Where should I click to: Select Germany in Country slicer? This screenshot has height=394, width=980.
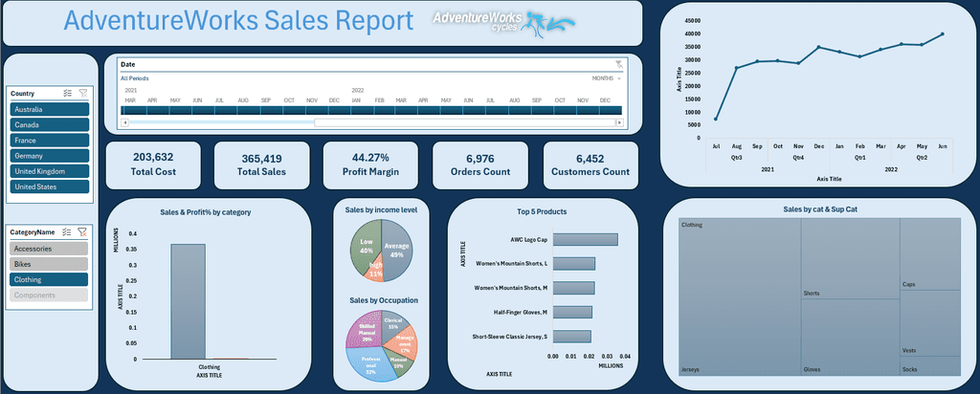pyautogui.click(x=50, y=156)
